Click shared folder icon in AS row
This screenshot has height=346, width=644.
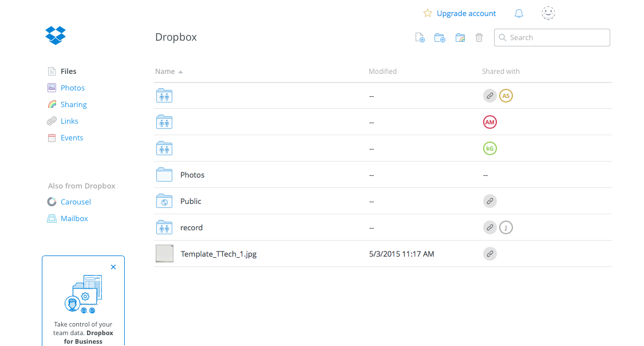point(164,96)
